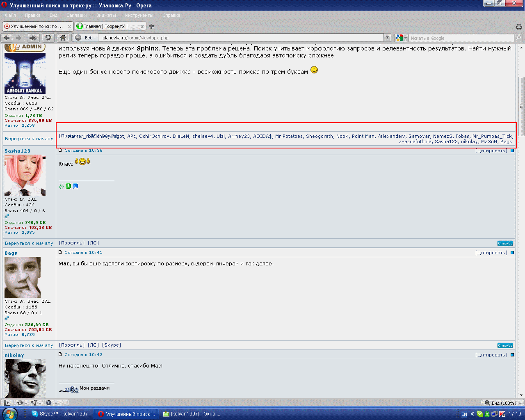Screen dimensions: 525x420
Task: Open Skype link under Bags' post
Action: click(x=112, y=345)
